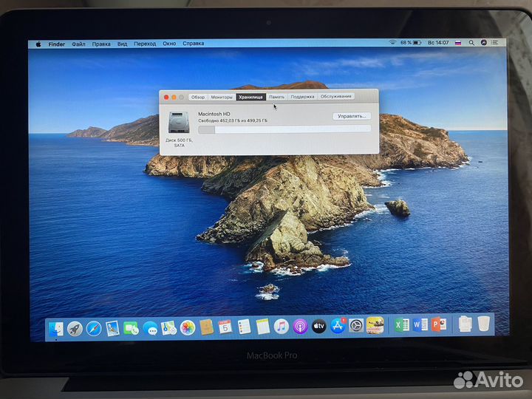Select the Хранилище tab
The width and height of the screenshot is (532, 399).
250,97
